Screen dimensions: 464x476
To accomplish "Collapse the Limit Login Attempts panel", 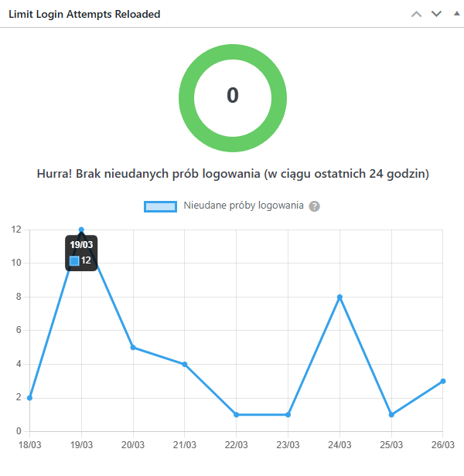I will 454,14.
